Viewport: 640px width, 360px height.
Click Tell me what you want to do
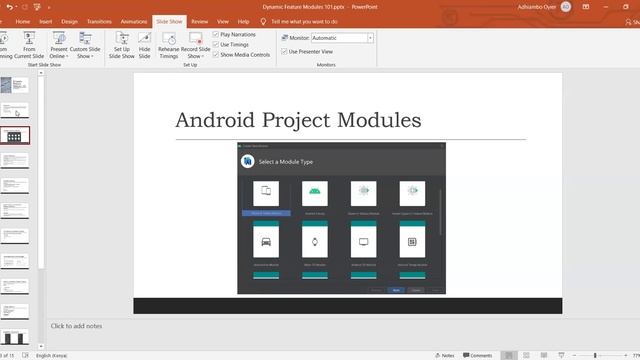coord(304,21)
